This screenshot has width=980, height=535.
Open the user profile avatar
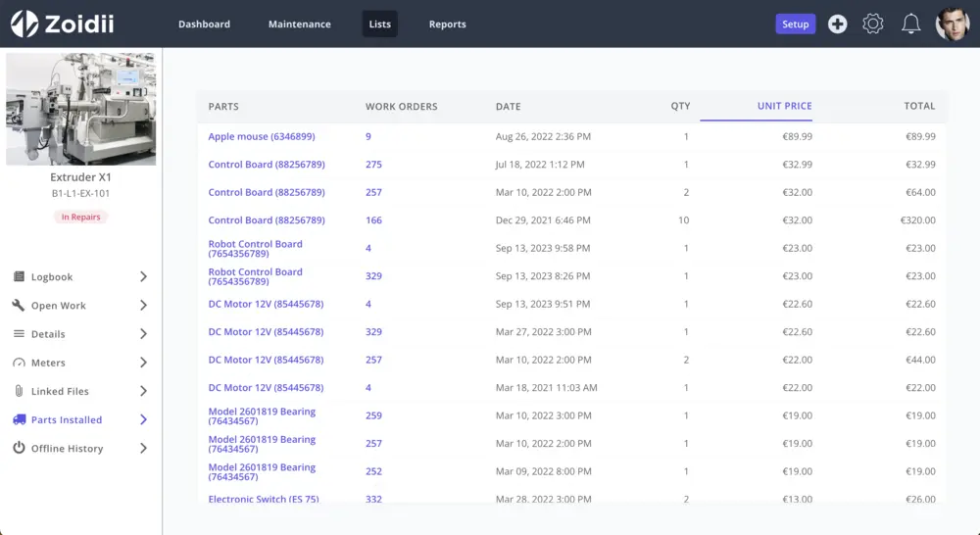[x=953, y=24]
